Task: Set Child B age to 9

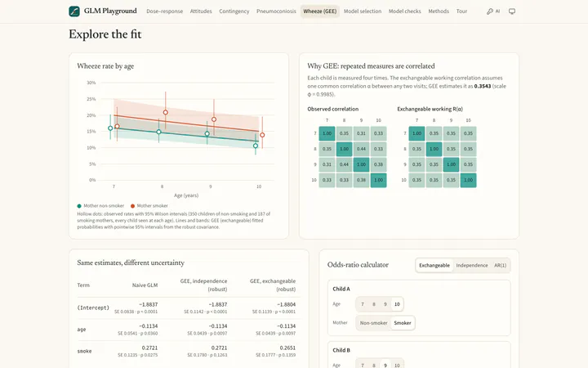Action: (x=385, y=365)
